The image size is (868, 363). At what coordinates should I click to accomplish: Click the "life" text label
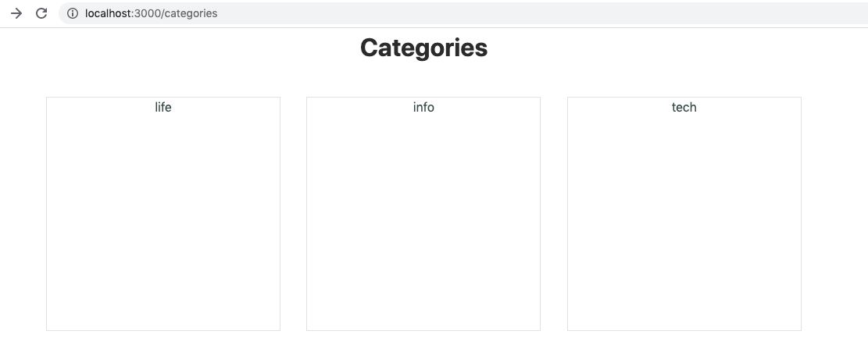pyautogui.click(x=163, y=107)
